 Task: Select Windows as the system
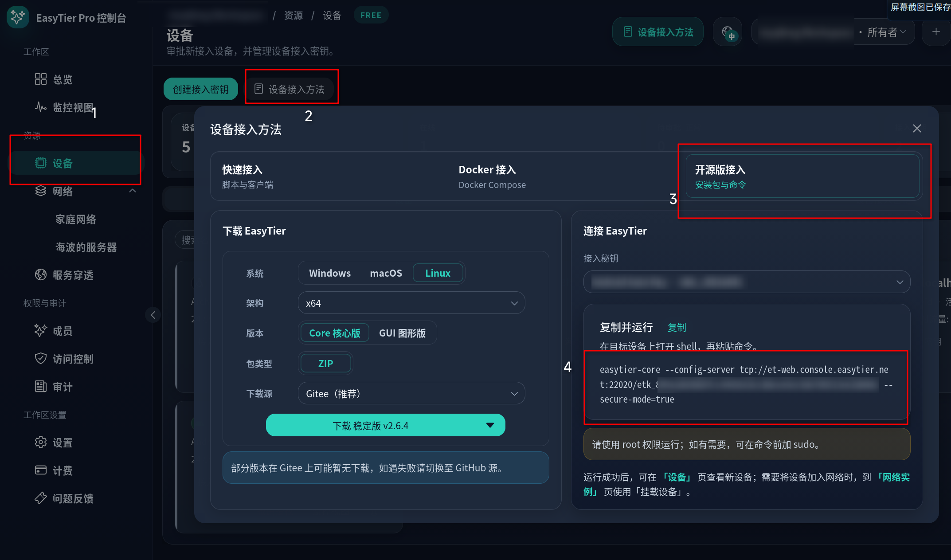coord(330,273)
